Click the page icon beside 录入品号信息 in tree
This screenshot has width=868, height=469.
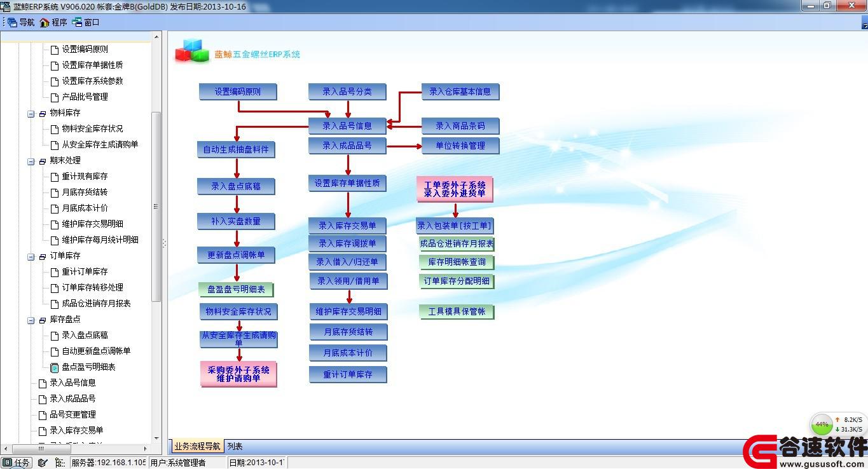point(43,383)
